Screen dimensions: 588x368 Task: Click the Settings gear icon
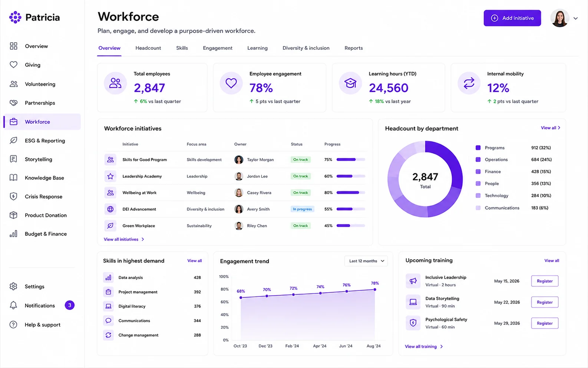[13, 286]
